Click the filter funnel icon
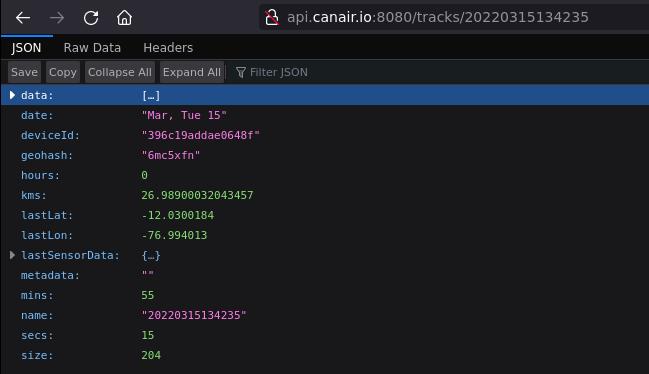 coord(241,72)
